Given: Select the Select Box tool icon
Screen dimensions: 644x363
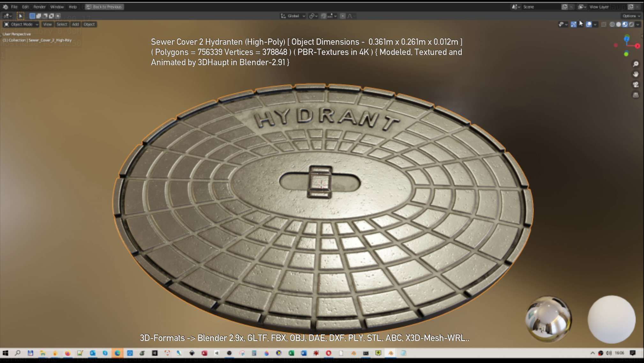Looking at the screenshot, I should [20, 16].
